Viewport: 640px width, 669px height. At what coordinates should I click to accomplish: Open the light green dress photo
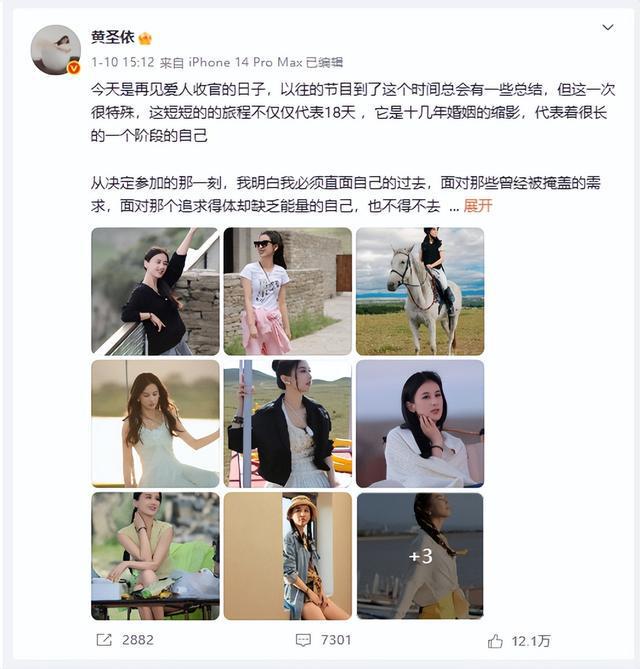click(x=155, y=424)
